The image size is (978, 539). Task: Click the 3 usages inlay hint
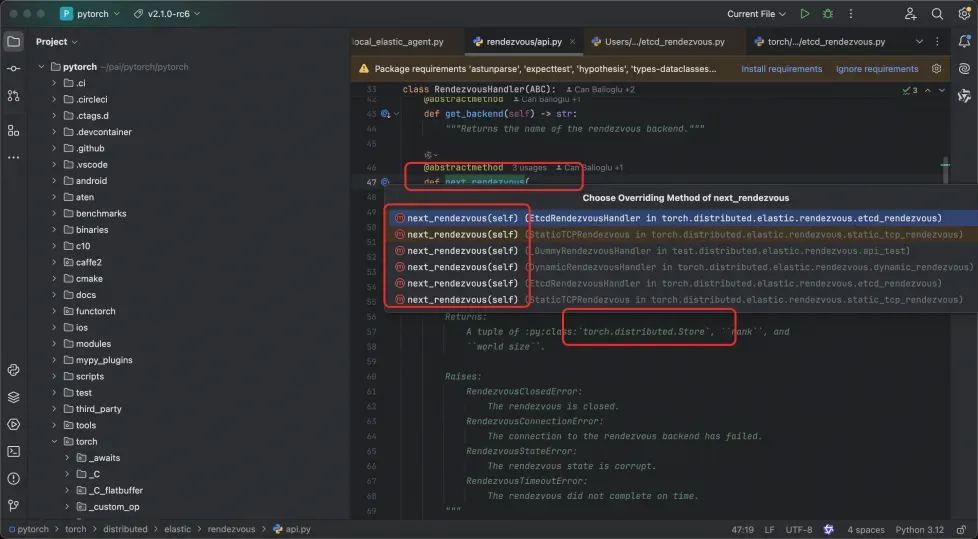click(529, 168)
